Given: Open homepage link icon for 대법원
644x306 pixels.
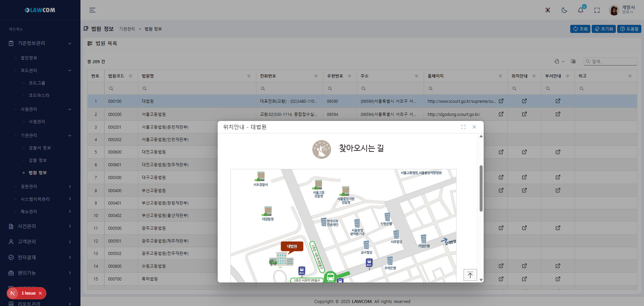Looking at the screenshot, I should click(x=501, y=101).
